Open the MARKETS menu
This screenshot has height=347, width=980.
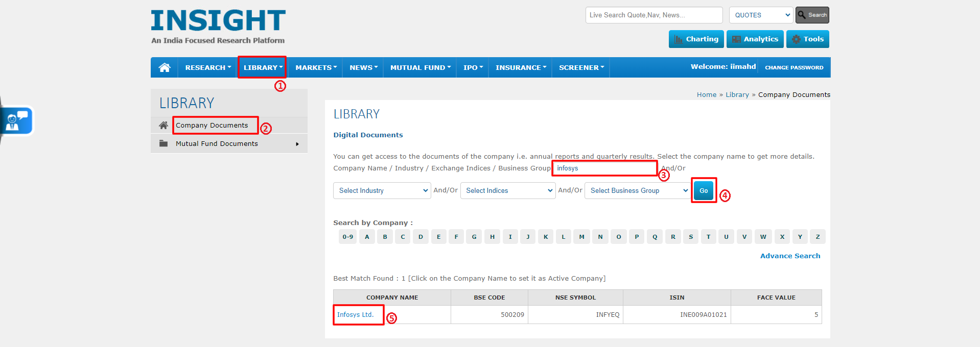(316, 67)
